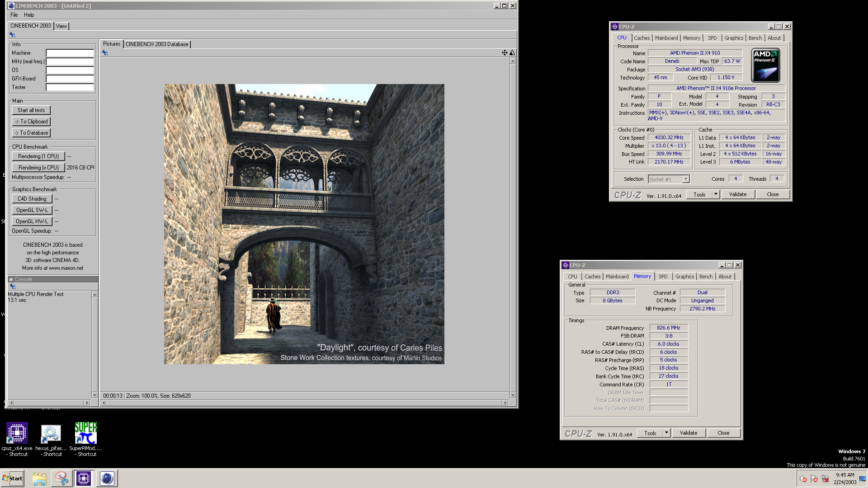Open CPU tab in lower CPU-Z window
The image size is (868, 488).
(572, 277)
